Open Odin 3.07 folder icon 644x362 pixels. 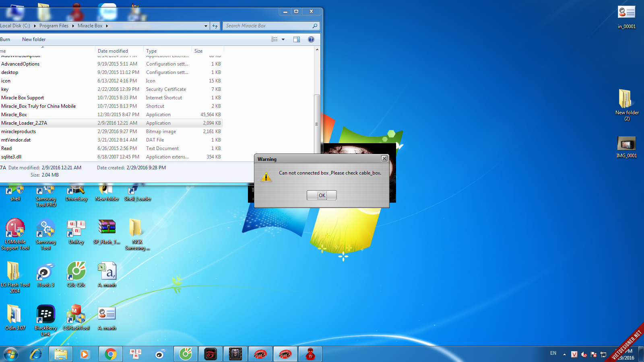[15, 317]
